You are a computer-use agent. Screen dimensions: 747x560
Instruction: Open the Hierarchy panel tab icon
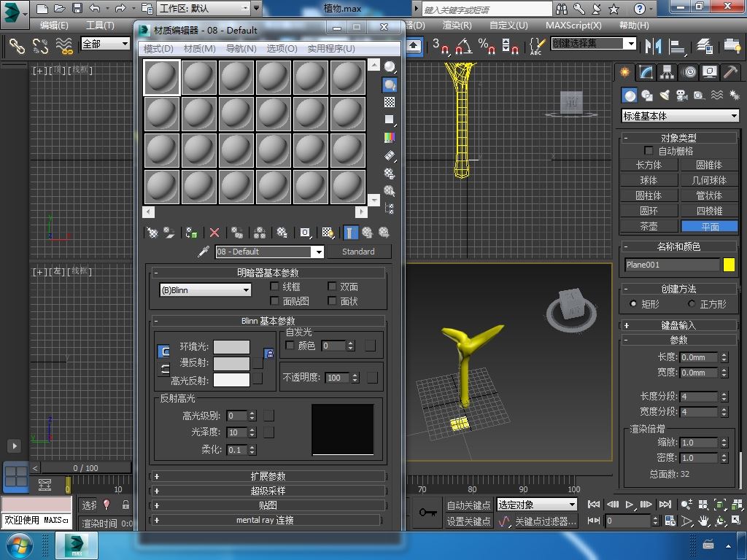[667, 72]
